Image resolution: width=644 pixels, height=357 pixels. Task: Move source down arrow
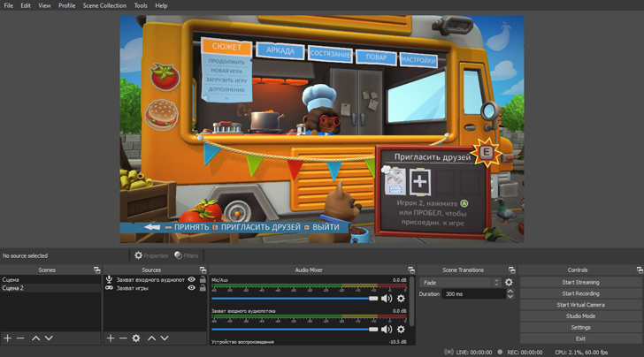click(165, 338)
